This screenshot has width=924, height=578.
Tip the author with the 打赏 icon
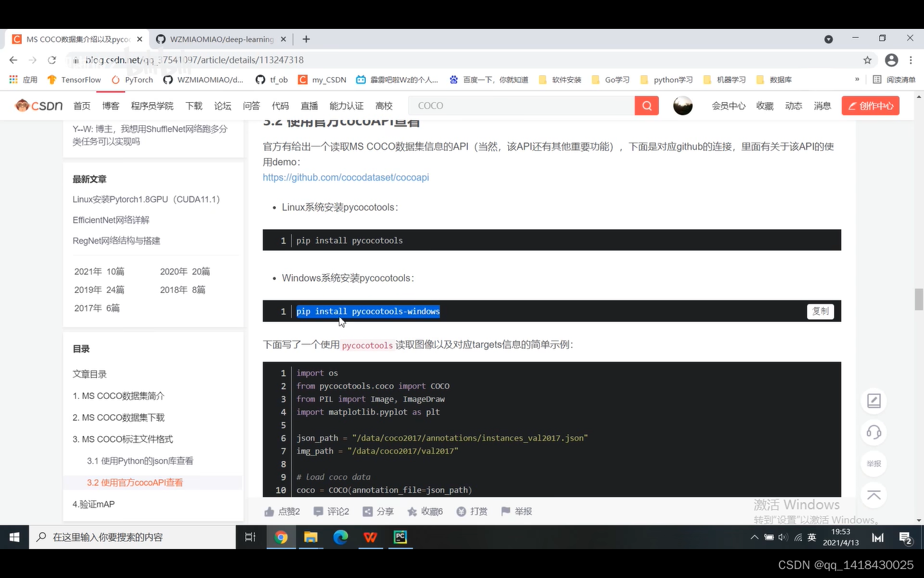click(461, 511)
